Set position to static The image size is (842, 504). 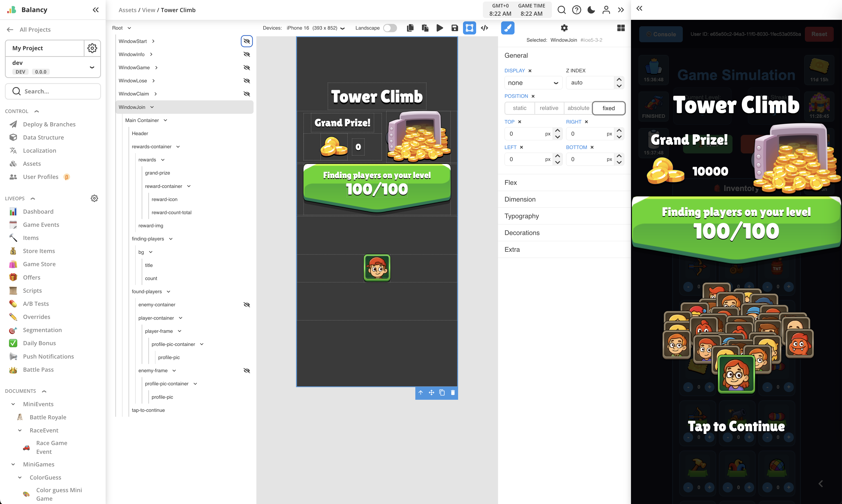520,108
